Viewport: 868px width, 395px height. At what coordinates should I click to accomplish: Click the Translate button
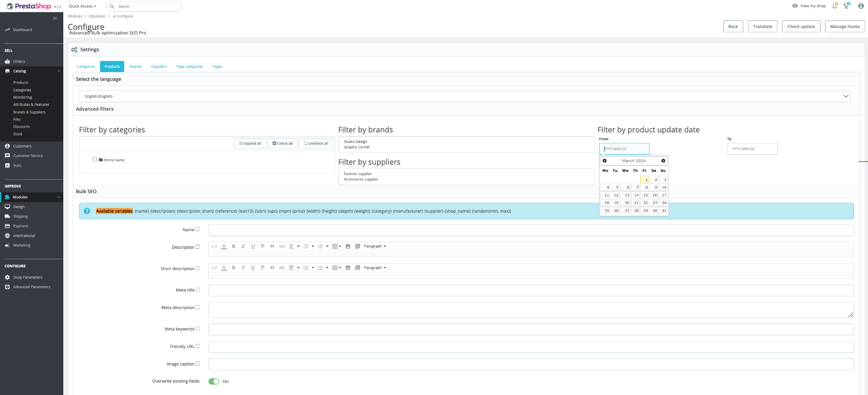pos(763,27)
